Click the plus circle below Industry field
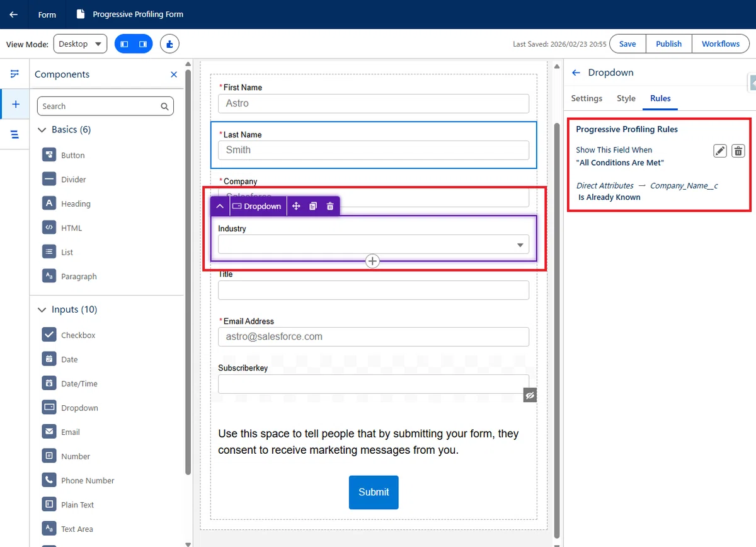The width and height of the screenshot is (756, 547). pyautogui.click(x=373, y=261)
